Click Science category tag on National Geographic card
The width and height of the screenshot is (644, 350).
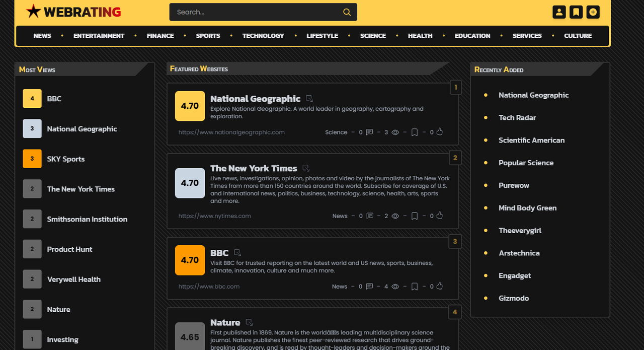[336, 132]
